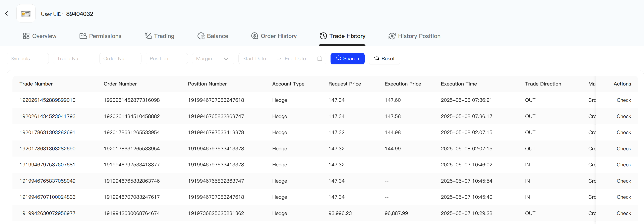
Task: Click execution price 147.58
Action: tap(393, 116)
